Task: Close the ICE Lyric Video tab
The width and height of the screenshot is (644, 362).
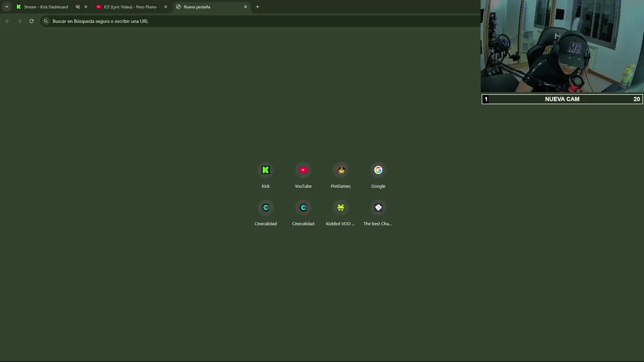Action: [166, 7]
